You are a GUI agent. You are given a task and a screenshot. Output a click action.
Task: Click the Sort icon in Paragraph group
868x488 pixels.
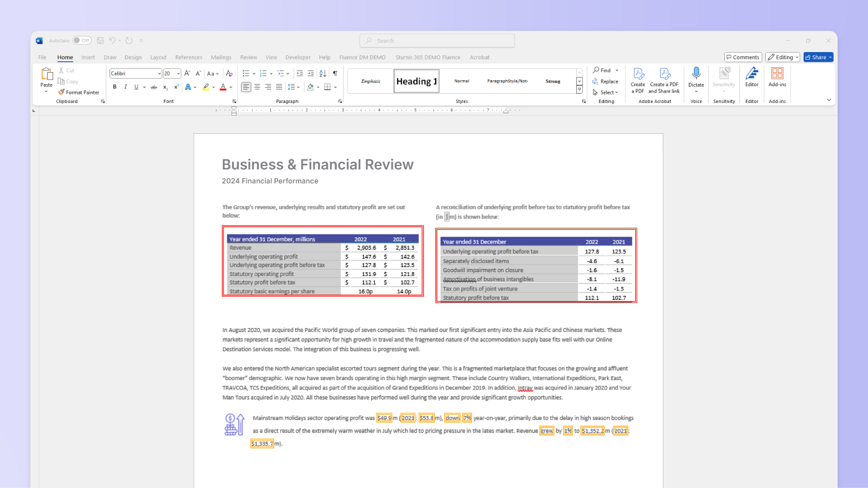(x=322, y=73)
